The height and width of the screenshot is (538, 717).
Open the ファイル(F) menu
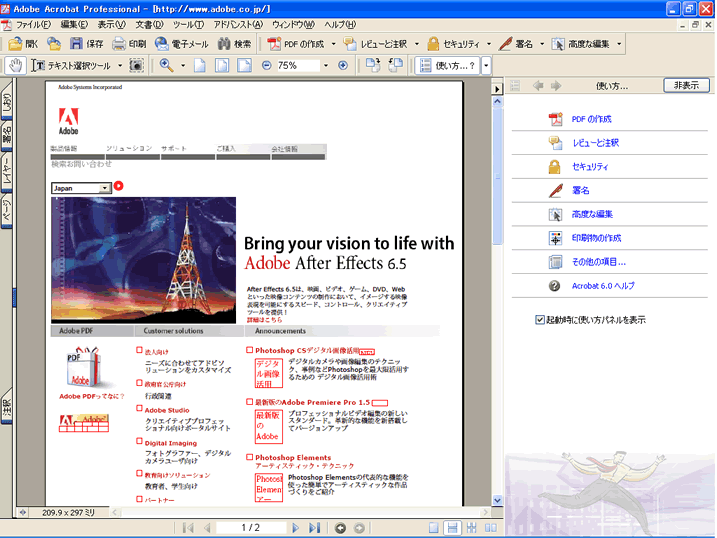click(x=33, y=24)
